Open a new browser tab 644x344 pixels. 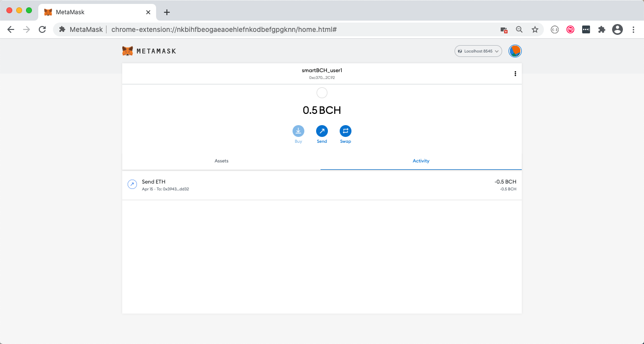[x=167, y=12]
